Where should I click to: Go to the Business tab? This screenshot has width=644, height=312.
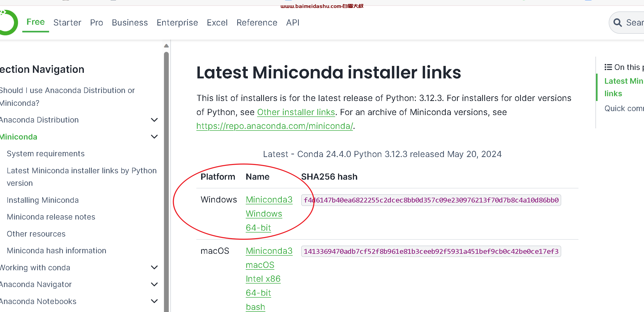(130, 23)
